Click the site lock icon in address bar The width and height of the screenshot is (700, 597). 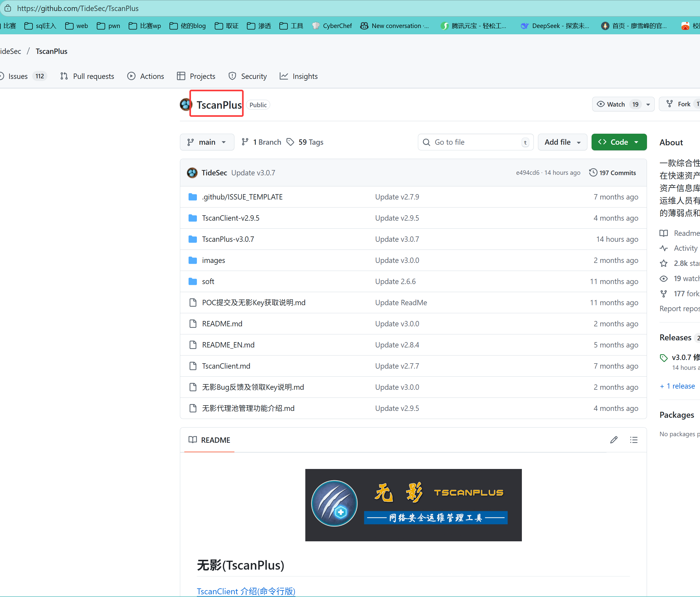pos(8,8)
